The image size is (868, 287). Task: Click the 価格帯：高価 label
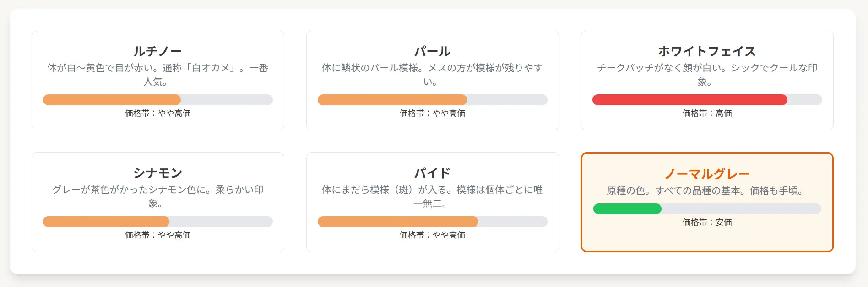click(707, 113)
